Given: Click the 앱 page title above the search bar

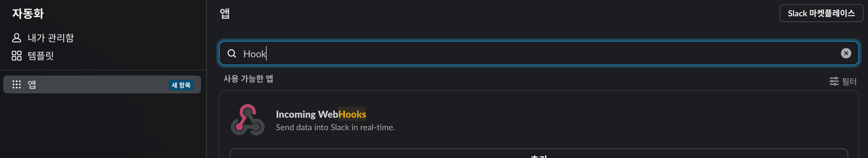Looking at the screenshot, I should [225, 13].
